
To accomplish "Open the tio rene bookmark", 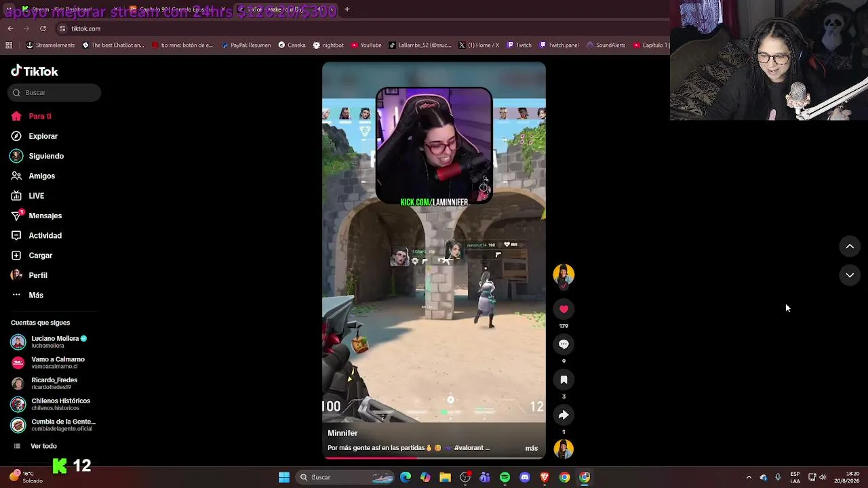I will (x=182, y=45).
